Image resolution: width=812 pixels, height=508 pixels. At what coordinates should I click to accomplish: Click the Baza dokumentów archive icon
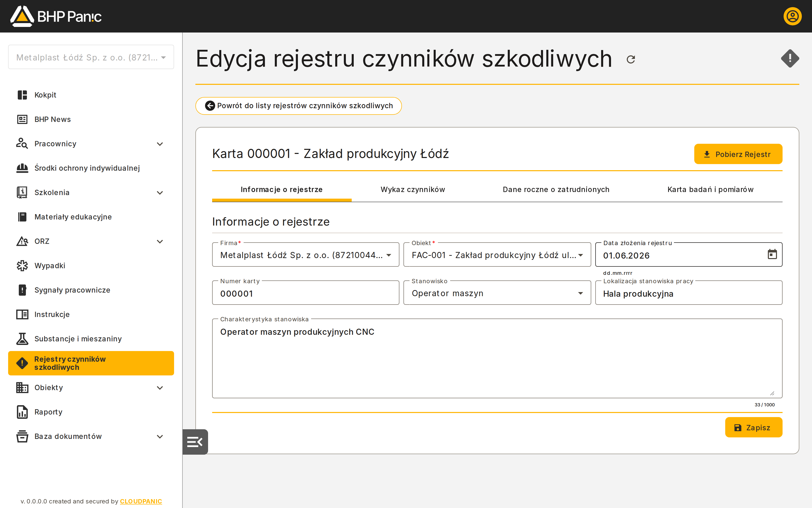[22, 436]
